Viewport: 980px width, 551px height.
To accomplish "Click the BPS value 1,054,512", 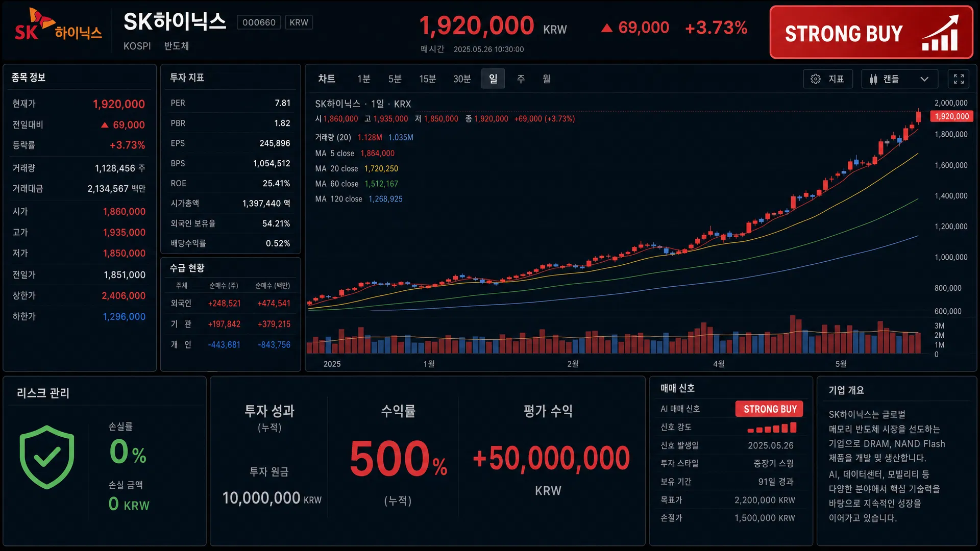I will click(x=272, y=163).
